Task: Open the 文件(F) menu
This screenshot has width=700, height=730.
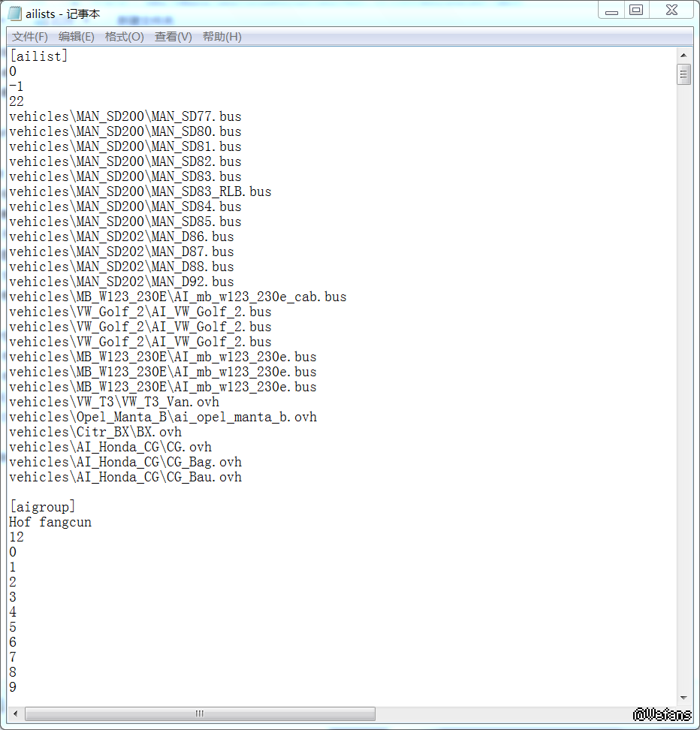Action: click(29, 37)
